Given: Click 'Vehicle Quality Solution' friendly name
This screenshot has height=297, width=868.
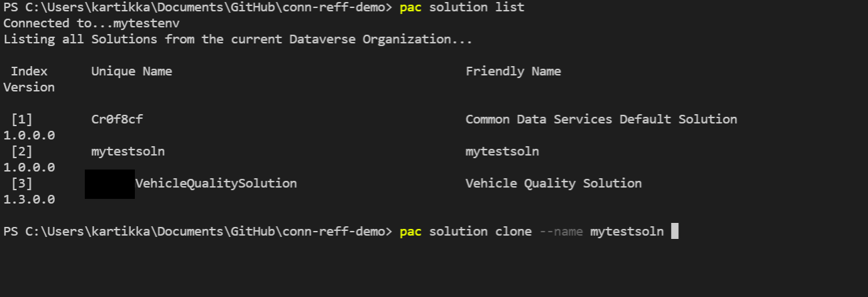Looking at the screenshot, I should coord(554,184).
